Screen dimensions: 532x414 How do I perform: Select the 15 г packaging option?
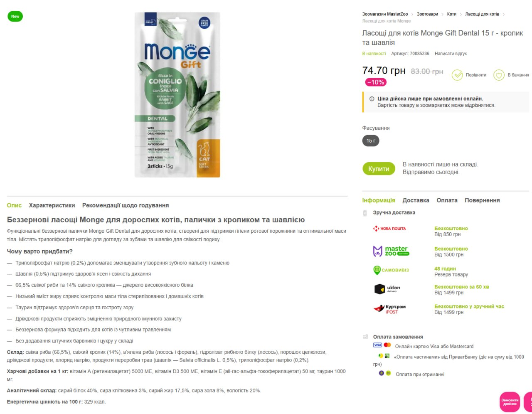tap(371, 141)
